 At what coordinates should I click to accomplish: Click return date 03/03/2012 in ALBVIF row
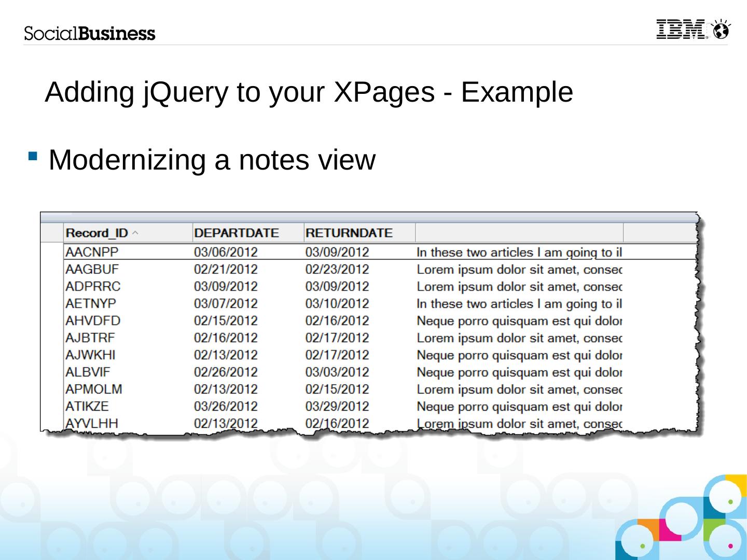click(337, 372)
